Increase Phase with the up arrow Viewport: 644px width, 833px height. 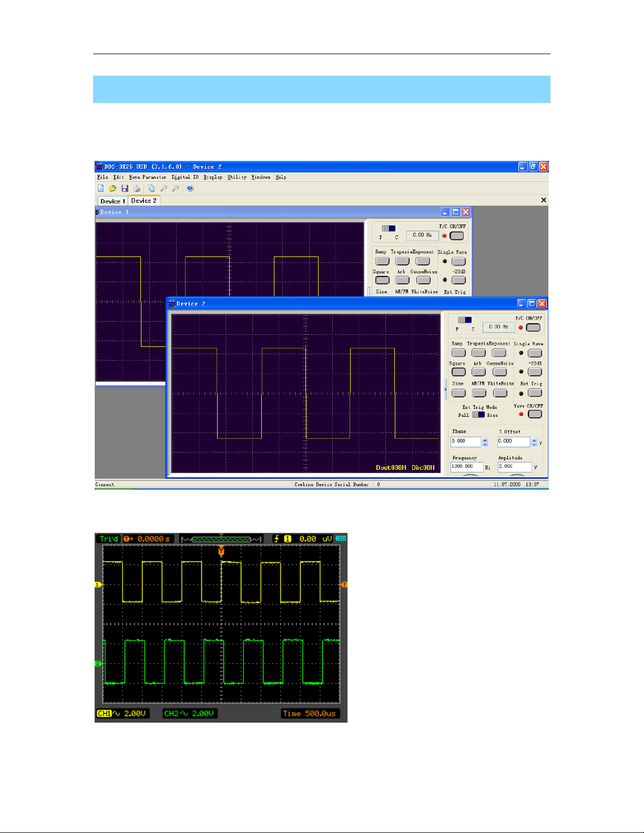485,440
